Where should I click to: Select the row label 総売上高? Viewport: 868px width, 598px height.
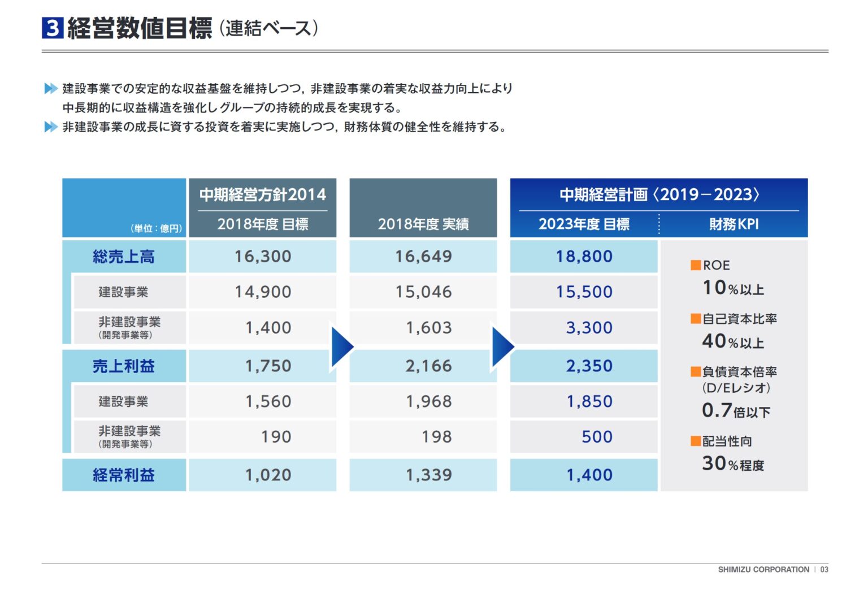click(x=124, y=257)
